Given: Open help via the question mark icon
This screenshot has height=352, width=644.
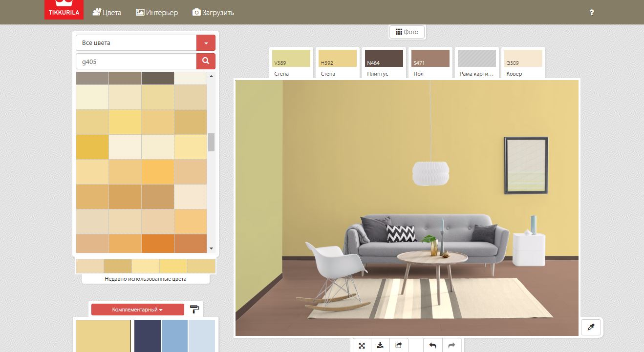Looking at the screenshot, I should click(x=592, y=13).
